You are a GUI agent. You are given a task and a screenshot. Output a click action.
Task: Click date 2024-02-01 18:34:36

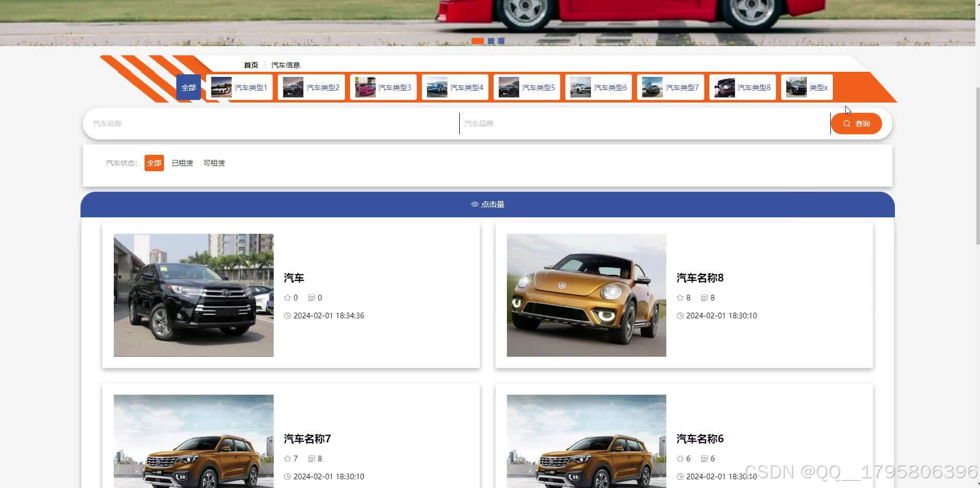coord(329,316)
